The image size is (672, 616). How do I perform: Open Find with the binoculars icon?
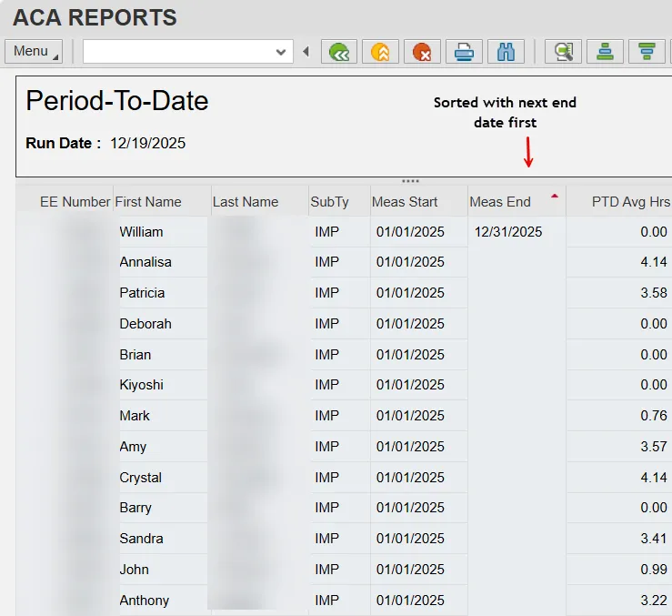pyautogui.click(x=506, y=52)
